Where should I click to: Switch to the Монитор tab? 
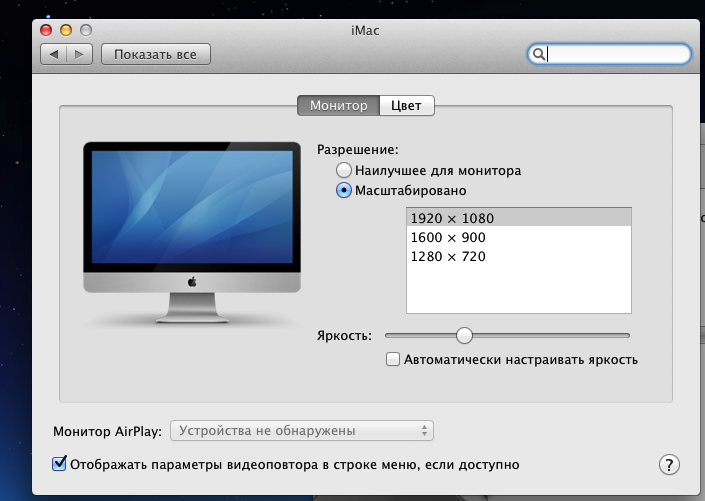pos(339,105)
